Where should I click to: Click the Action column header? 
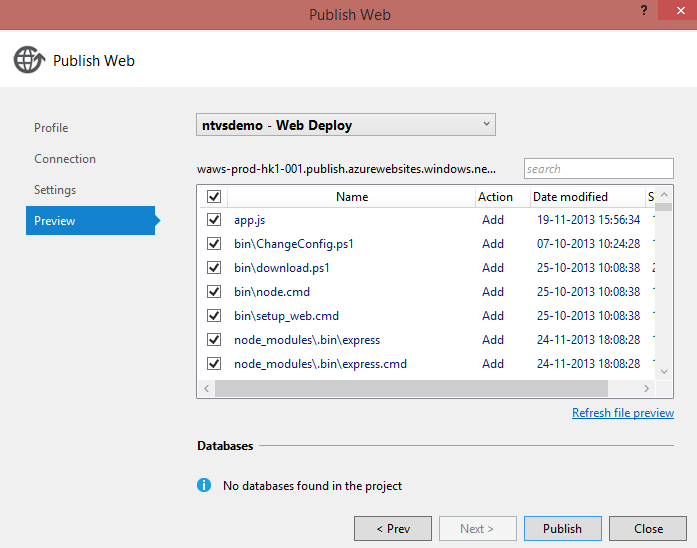click(503, 196)
